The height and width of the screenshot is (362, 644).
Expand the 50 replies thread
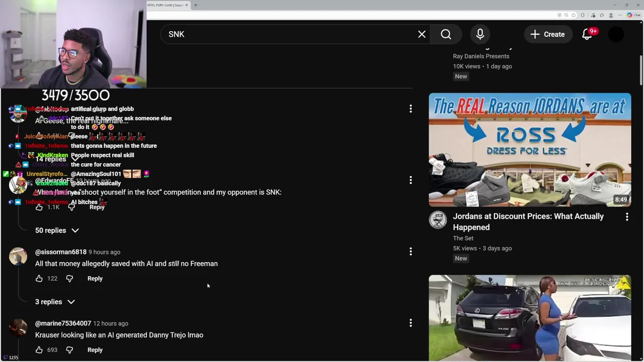coord(57,230)
